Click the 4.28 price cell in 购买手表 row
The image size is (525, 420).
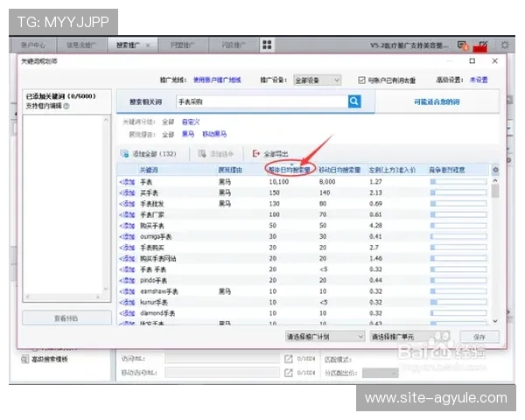click(x=375, y=226)
